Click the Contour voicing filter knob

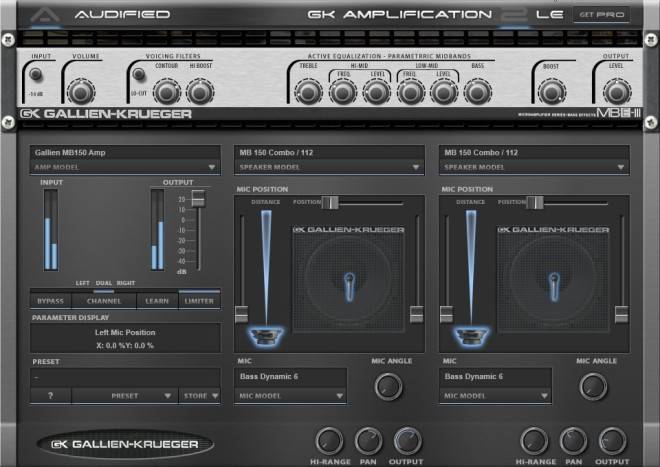(167, 92)
